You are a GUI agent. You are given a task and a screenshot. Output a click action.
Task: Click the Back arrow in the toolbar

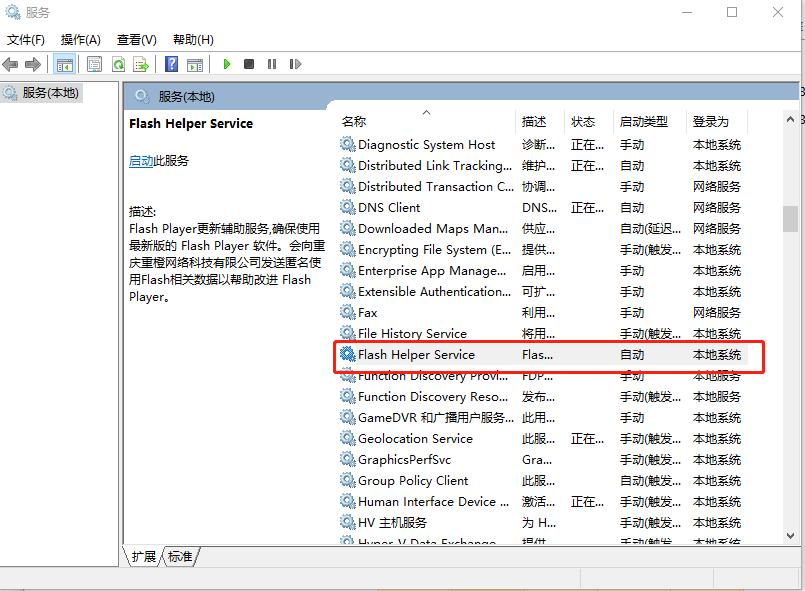coord(10,64)
